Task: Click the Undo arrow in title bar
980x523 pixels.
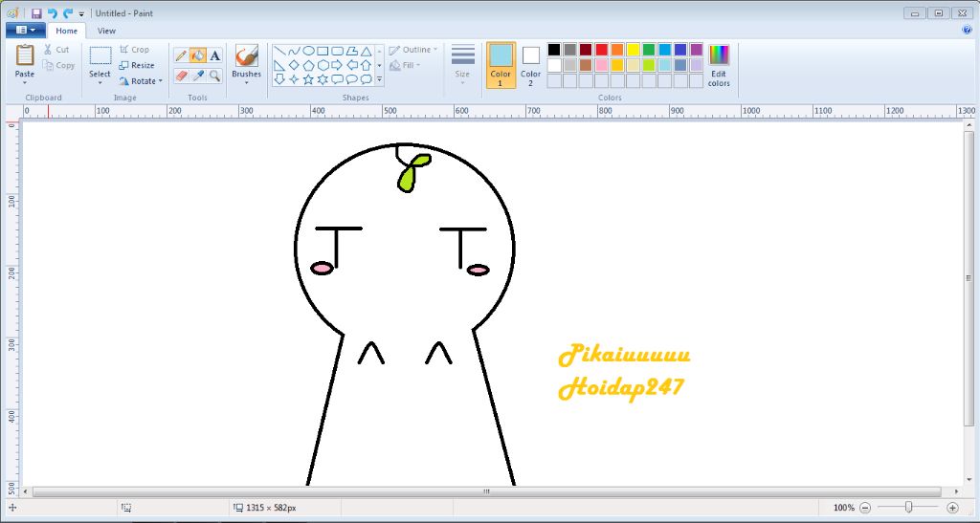Action: (53, 13)
